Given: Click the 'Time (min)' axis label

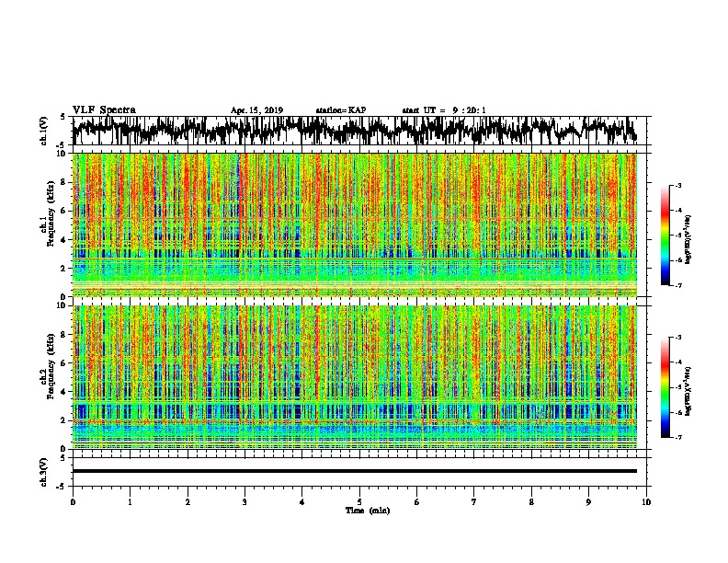Looking at the screenshot, I should coord(368,511).
